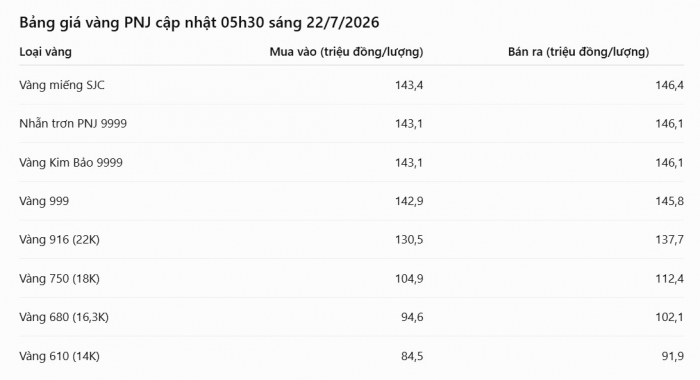Click sell price 146,1 of Nhẫn trơn PNJ
The image size is (700, 380).
point(669,124)
